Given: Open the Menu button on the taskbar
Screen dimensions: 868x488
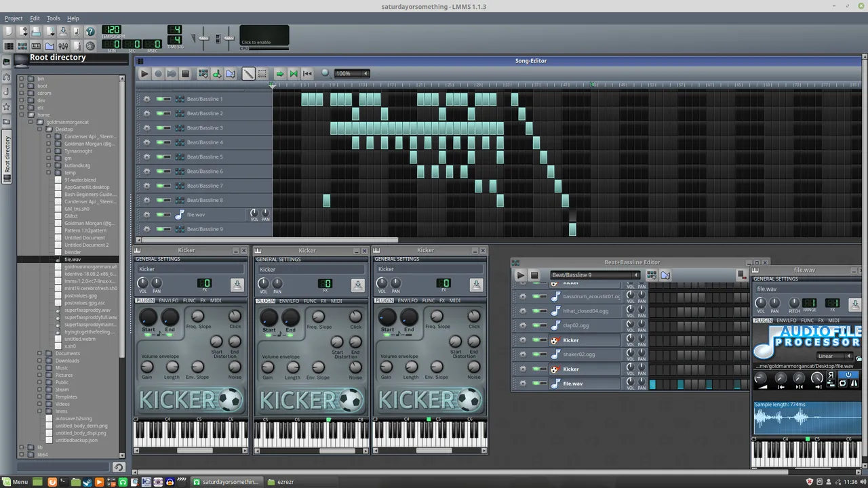Looking at the screenshot, I should pyautogui.click(x=15, y=482).
